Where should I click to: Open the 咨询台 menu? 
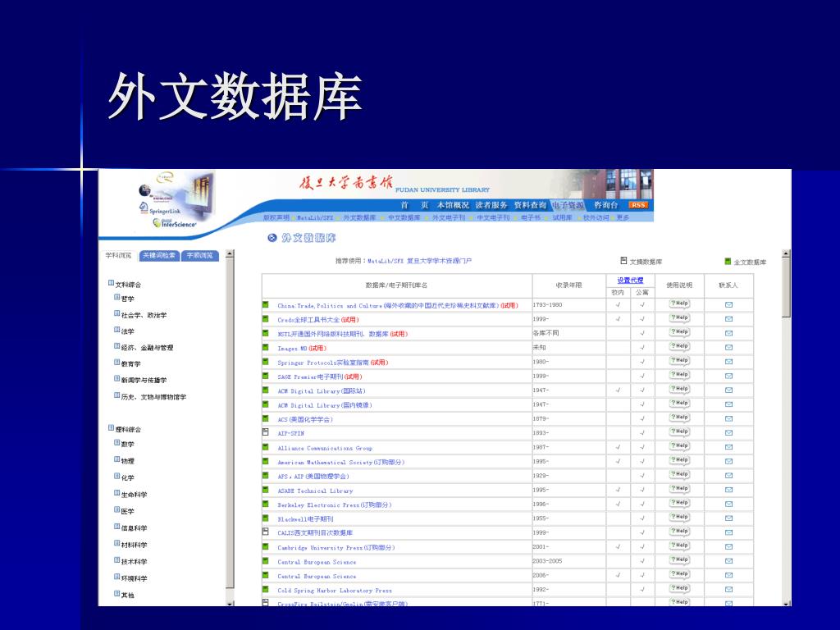[606, 205]
